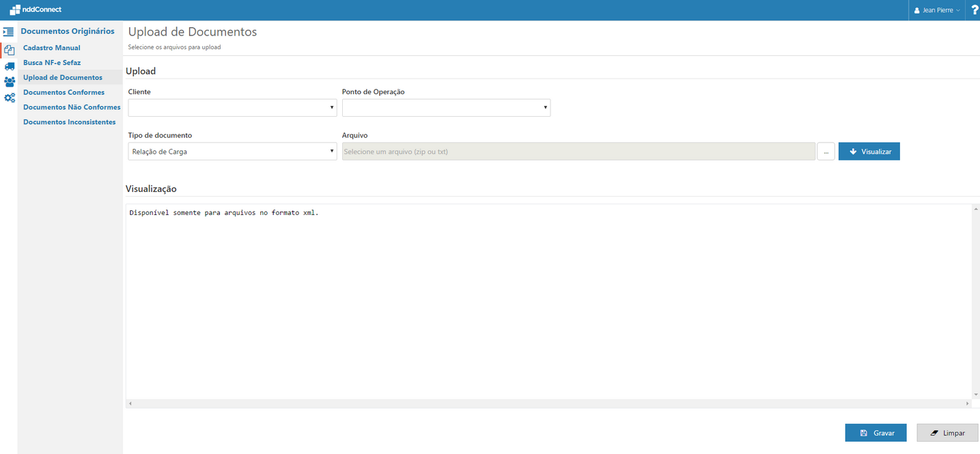Click the Visualizar button

(869, 152)
